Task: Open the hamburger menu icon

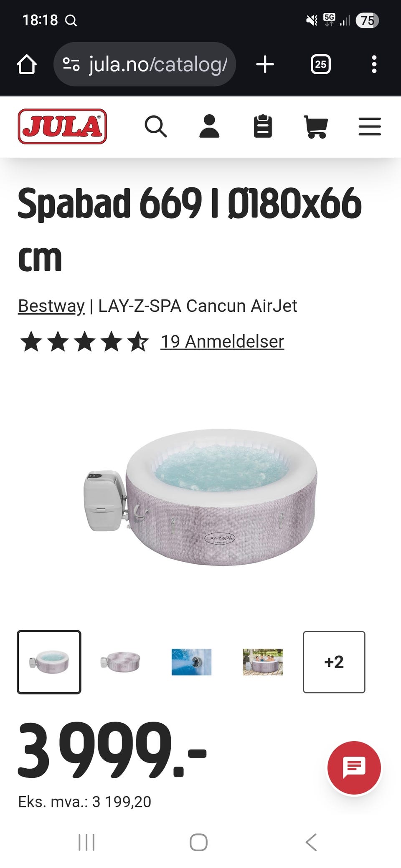Action: pos(370,126)
